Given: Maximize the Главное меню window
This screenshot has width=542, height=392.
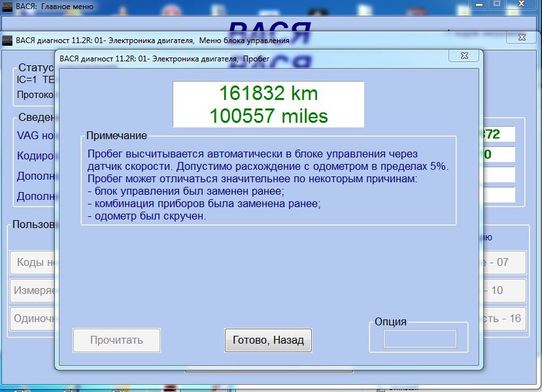Looking at the screenshot, I should (x=497, y=4).
